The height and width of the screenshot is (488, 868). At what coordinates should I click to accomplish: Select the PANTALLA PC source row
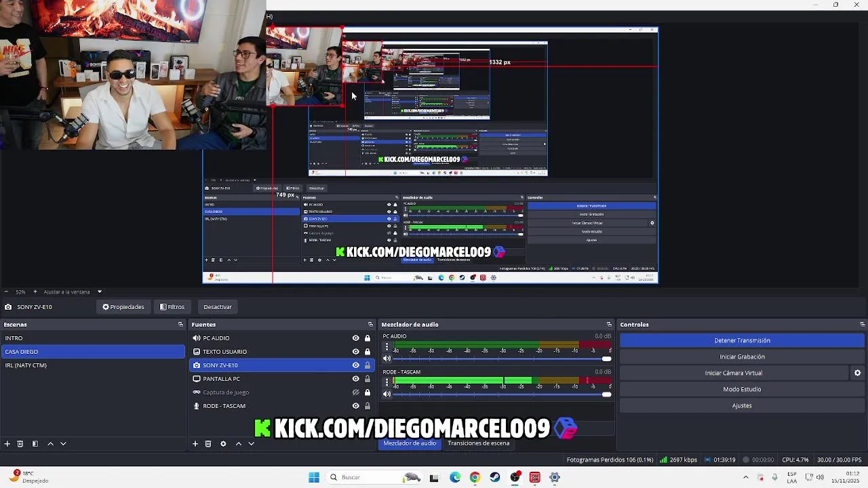[281, 379]
